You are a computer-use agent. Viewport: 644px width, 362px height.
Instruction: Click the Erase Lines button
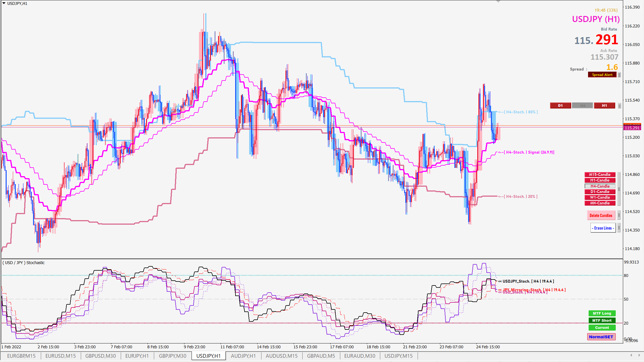click(x=603, y=228)
